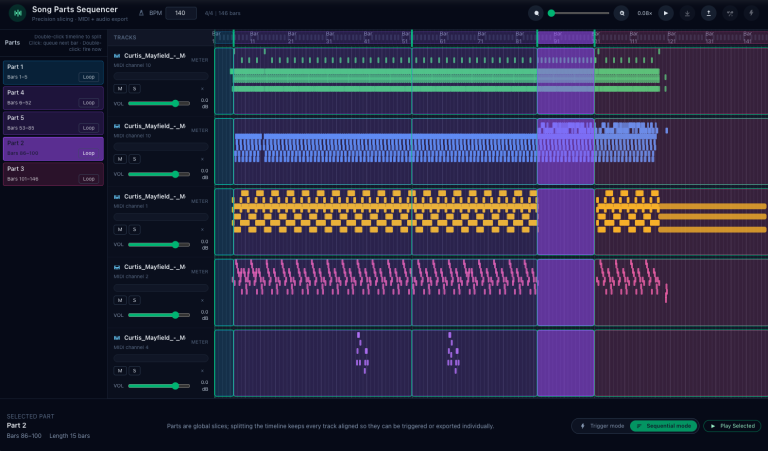This screenshot has height=451, width=768.
Task: Select Part 1 in the parts list
Action: click(x=53, y=72)
